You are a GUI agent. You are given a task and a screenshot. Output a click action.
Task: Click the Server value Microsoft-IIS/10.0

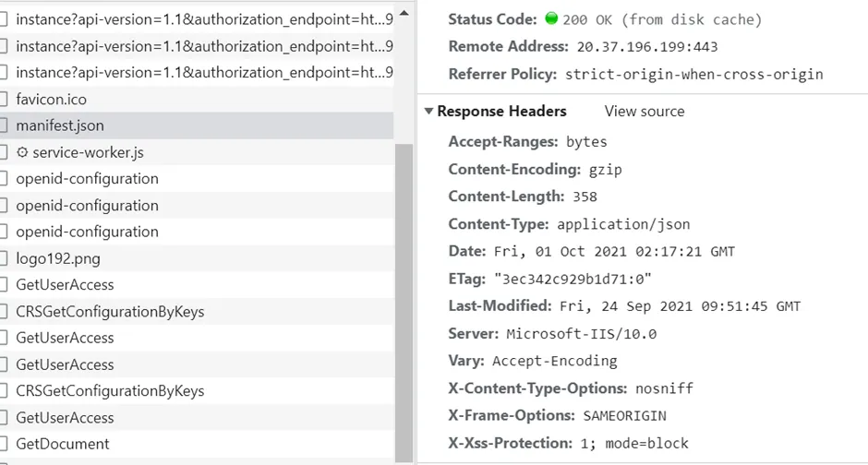click(x=581, y=334)
